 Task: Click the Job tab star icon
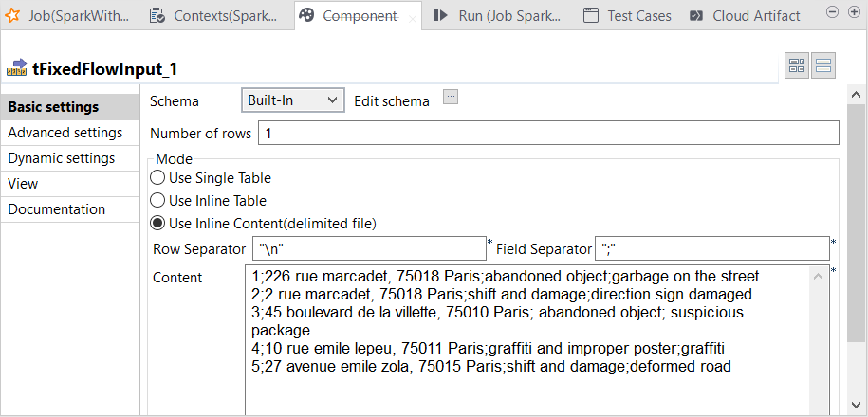click(x=14, y=15)
